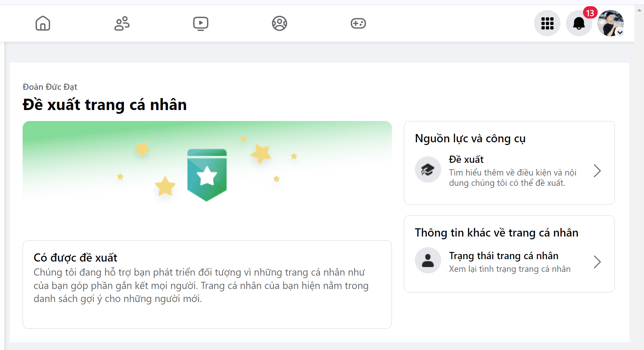This screenshot has height=350, width=644.
Task: Select the Nguồn lực và công cụ panel heading
Action: (470, 138)
